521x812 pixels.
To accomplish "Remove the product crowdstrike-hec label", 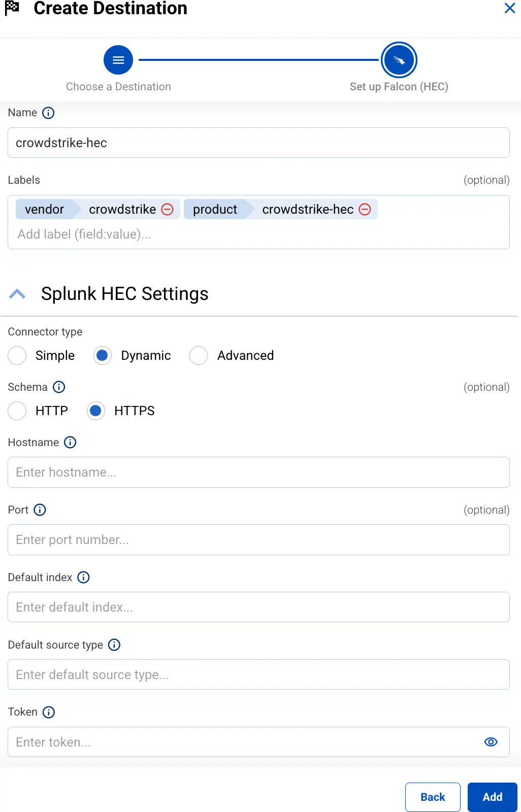I will coord(365,209).
